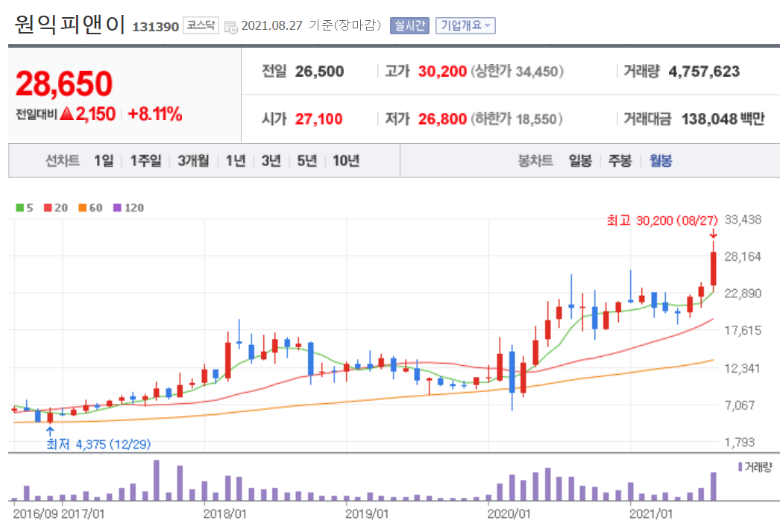Click the 2018/01 date axis label
This screenshot has width=780, height=532.
[224, 514]
